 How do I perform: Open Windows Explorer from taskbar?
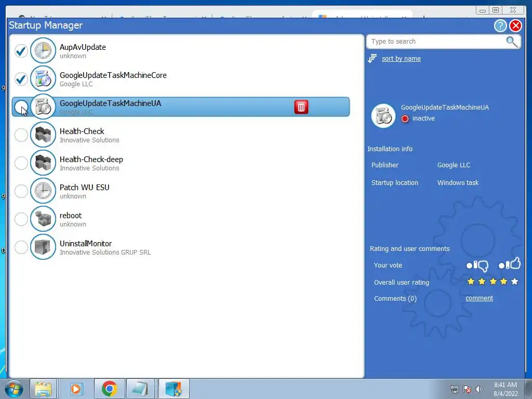(x=43, y=389)
